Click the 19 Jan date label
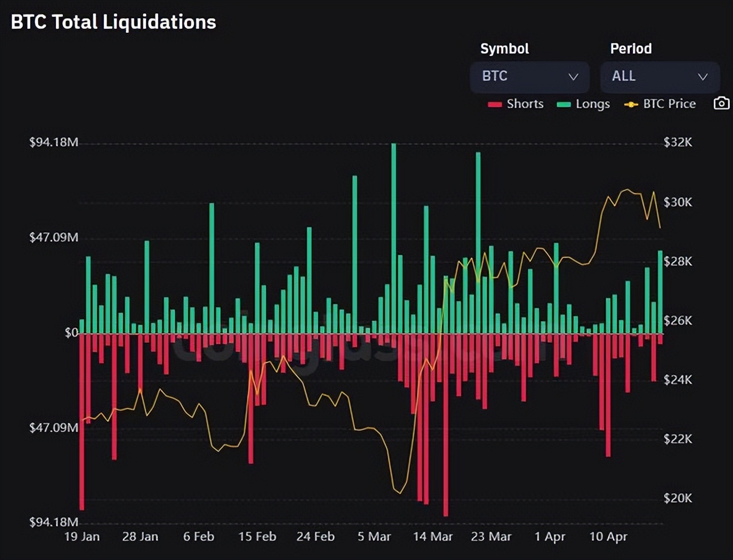The image size is (733, 560). tap(82, 537)
